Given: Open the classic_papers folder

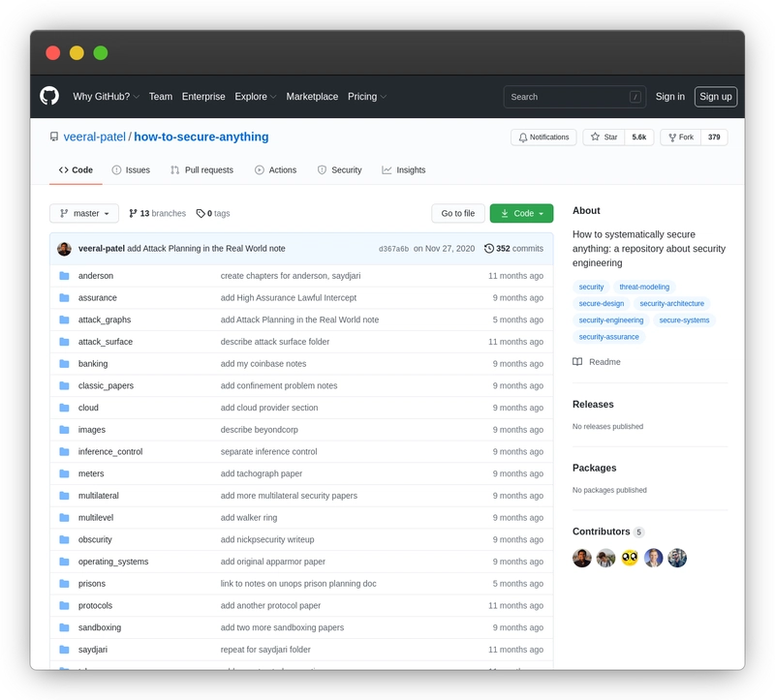Looking at the screenshot, I should tap(106, 385).
